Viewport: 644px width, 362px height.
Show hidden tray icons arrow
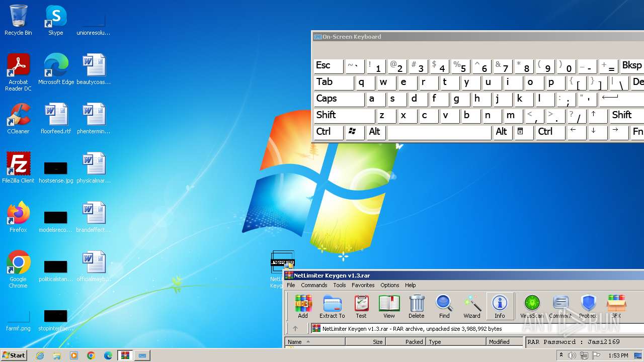tap(561, 355)
